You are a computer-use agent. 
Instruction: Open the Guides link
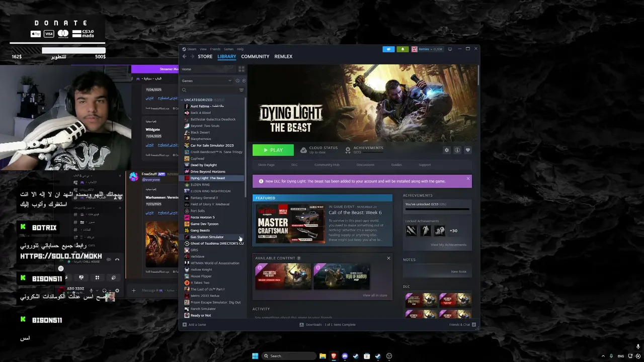(396, 165)
